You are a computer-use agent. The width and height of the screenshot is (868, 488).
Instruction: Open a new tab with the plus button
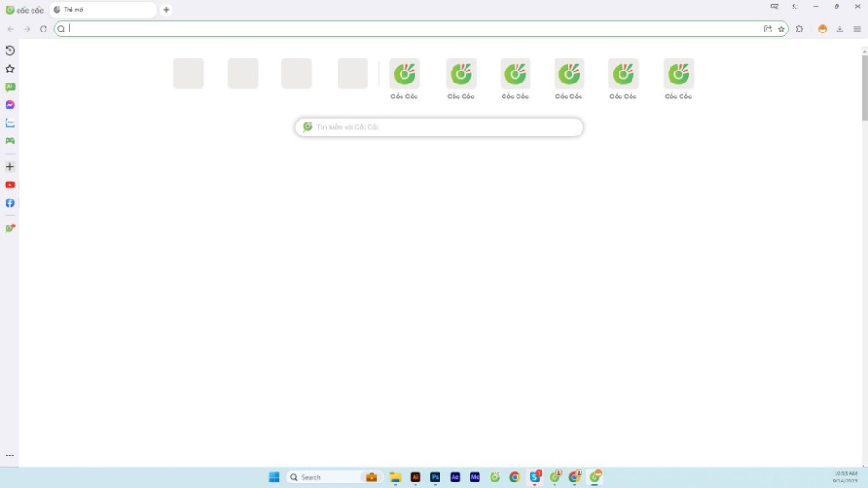coord(166,10)
